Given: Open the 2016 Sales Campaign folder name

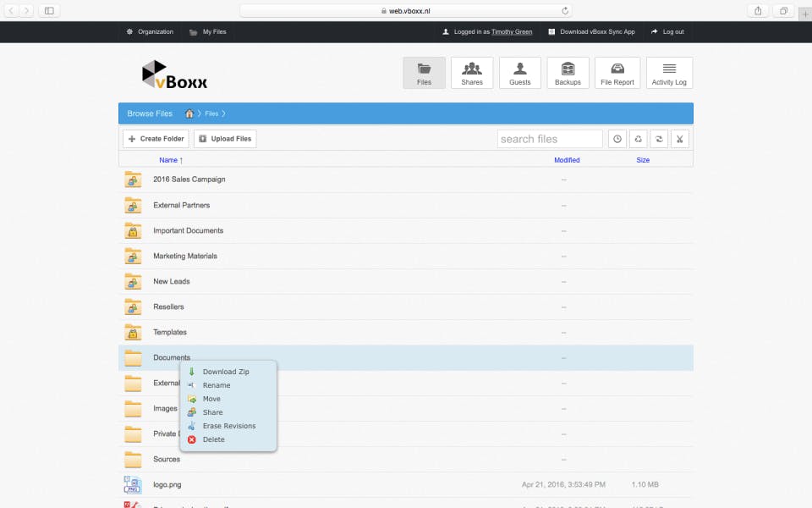Looking at the screenshot, I should coord(189,179).
